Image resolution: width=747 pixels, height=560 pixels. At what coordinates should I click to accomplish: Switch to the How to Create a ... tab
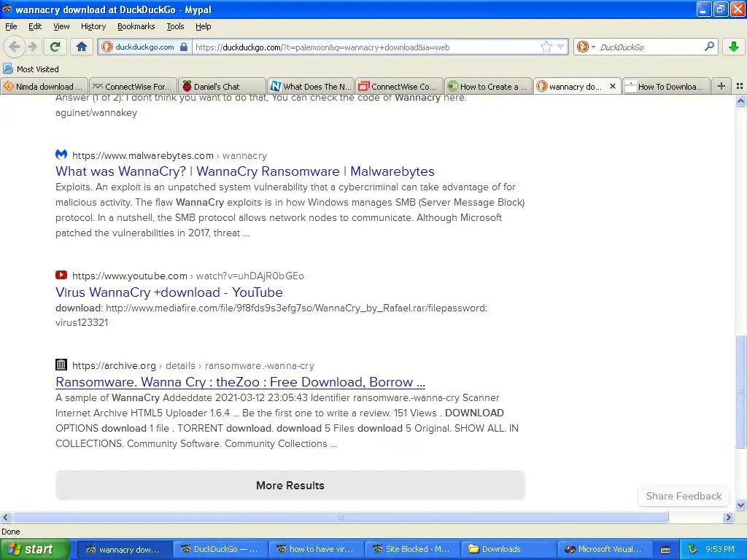[x=488, y=87]
